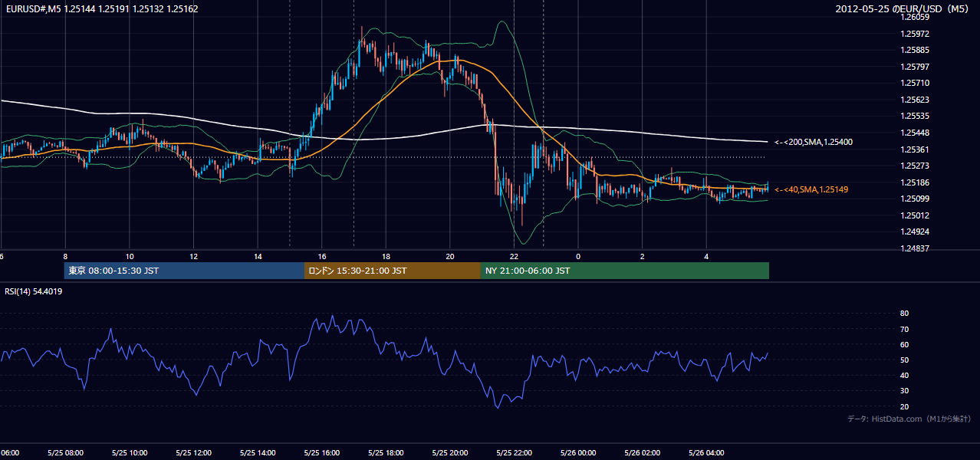Click price axis value 1.25885
Image resolution: width=980 pixels, height=460 pixels.
click(x=916, y=51)
